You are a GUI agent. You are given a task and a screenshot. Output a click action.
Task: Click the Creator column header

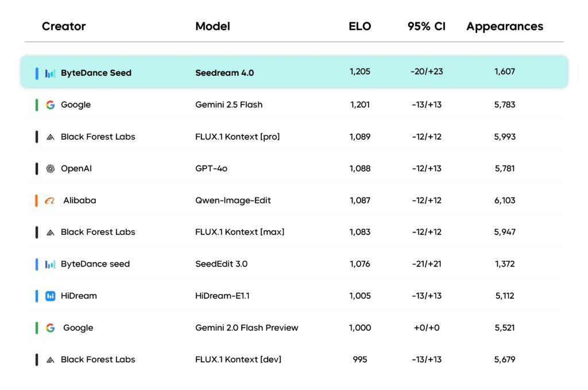pos(64,26)
